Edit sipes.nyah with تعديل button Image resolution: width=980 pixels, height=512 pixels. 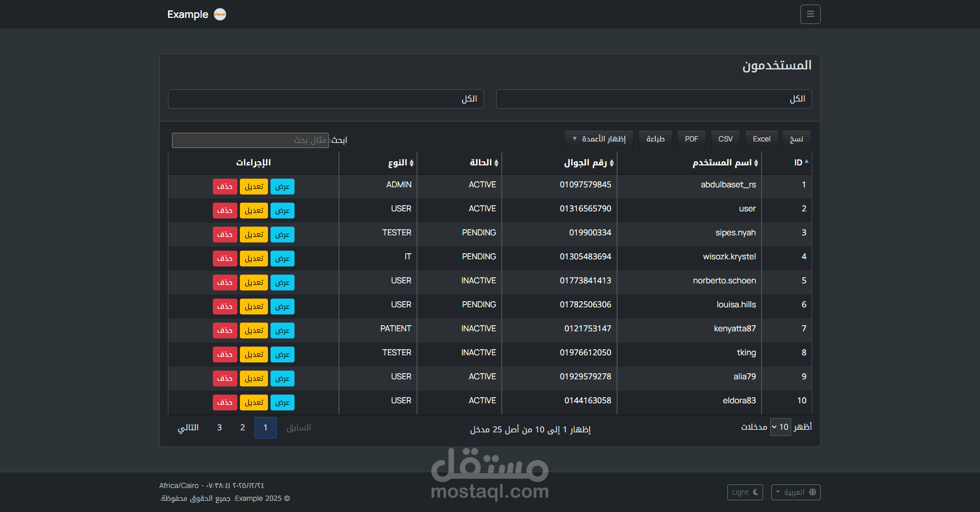coord(254,235)
